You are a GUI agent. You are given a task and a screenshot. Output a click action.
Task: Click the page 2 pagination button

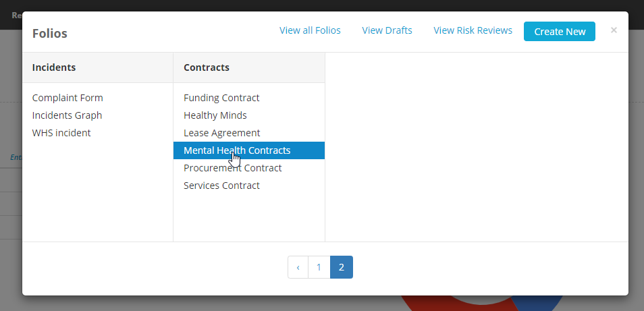[x=342, y=267]
